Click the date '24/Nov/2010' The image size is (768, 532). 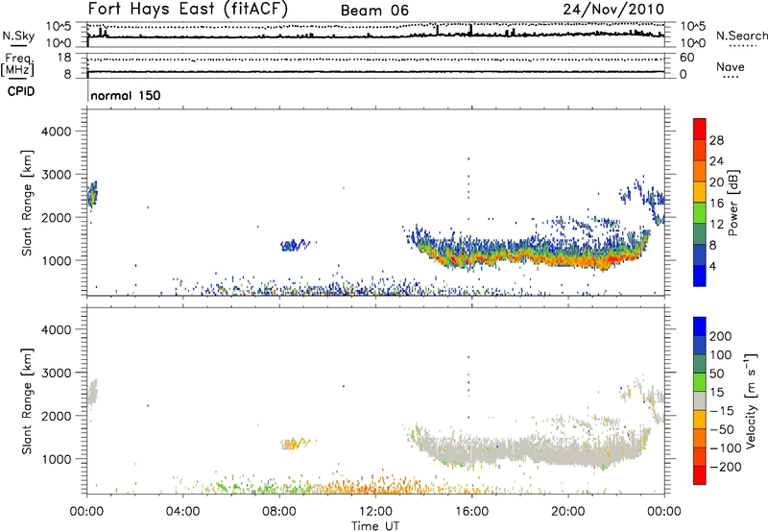[613, 10]
